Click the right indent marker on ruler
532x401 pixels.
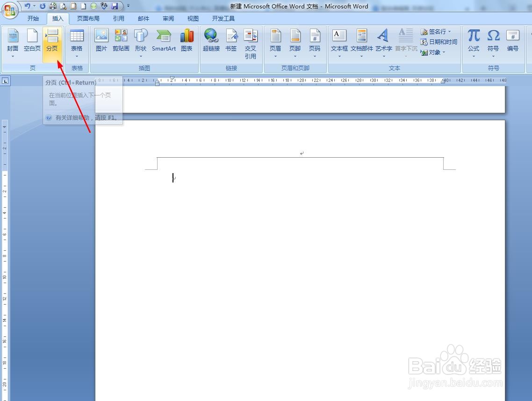pos(443,81)
